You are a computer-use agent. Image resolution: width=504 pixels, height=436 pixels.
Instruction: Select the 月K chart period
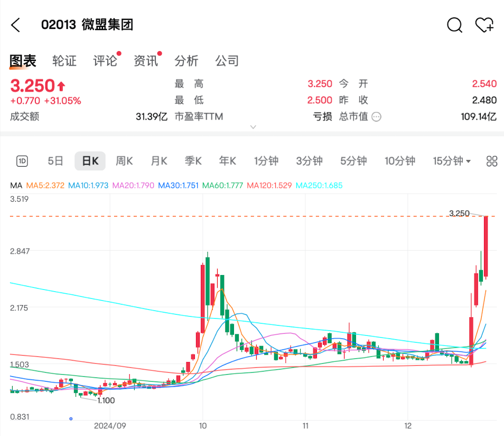tap(158, 162)
